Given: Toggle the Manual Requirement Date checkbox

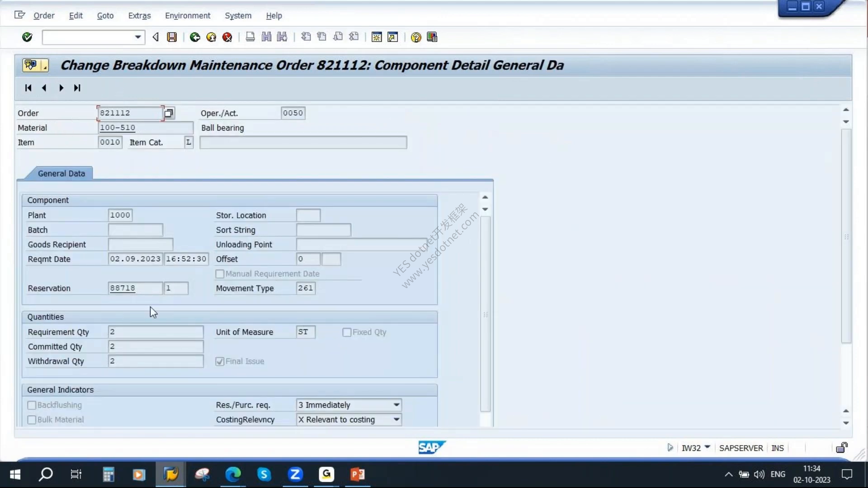Looking at the screenshot, I should click(x=220, y=274).
